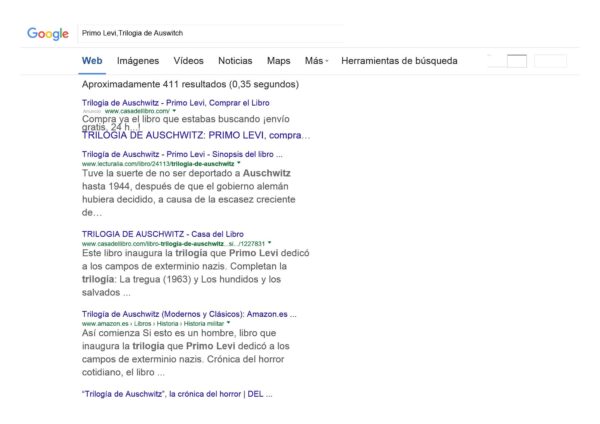600x424 pixels.
Task: Click snippet starting Tuve la suerte de no ser deportado
Action: click(189, 193)
